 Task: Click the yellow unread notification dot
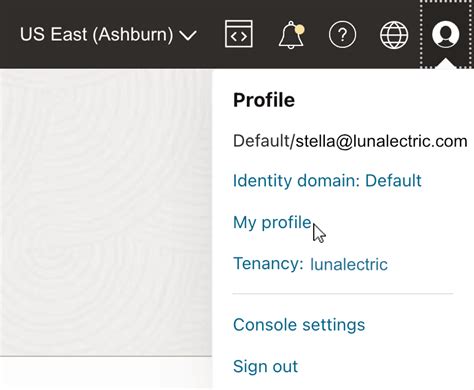tap(300, 29)
